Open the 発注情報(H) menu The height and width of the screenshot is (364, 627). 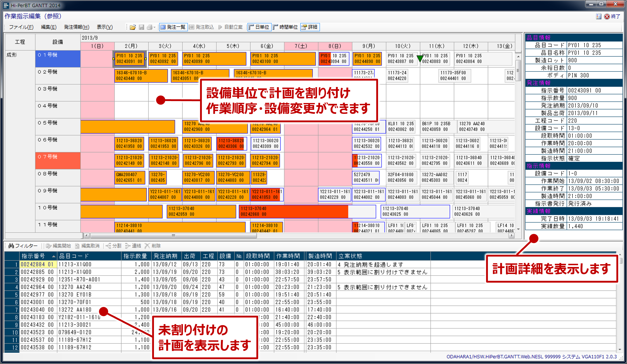[77, 27]
